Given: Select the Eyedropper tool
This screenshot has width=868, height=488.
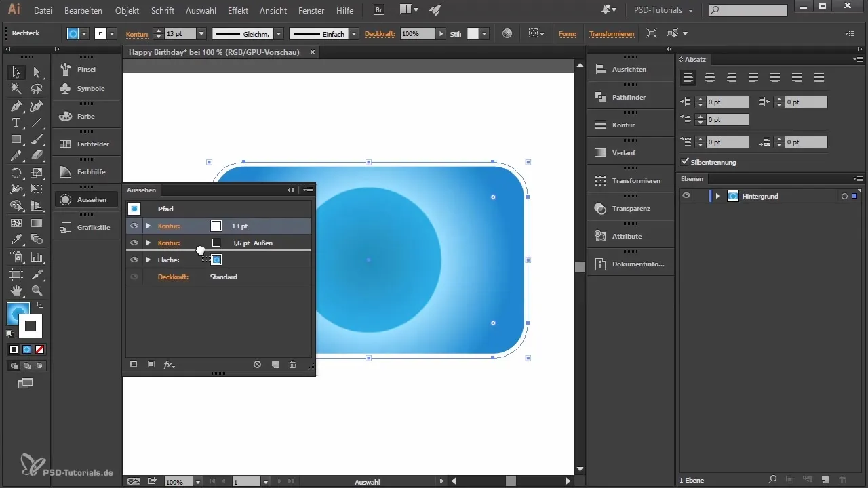Looking at the screenshot, I should click(x=16, y=240).
